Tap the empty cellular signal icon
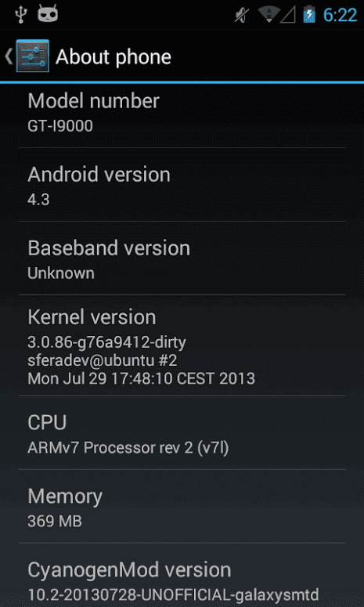364x607 pixels. click(287, 15)
